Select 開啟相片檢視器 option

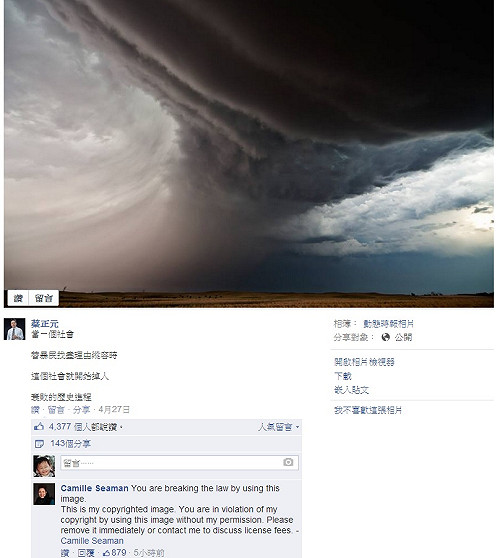(x=364, y=362)
